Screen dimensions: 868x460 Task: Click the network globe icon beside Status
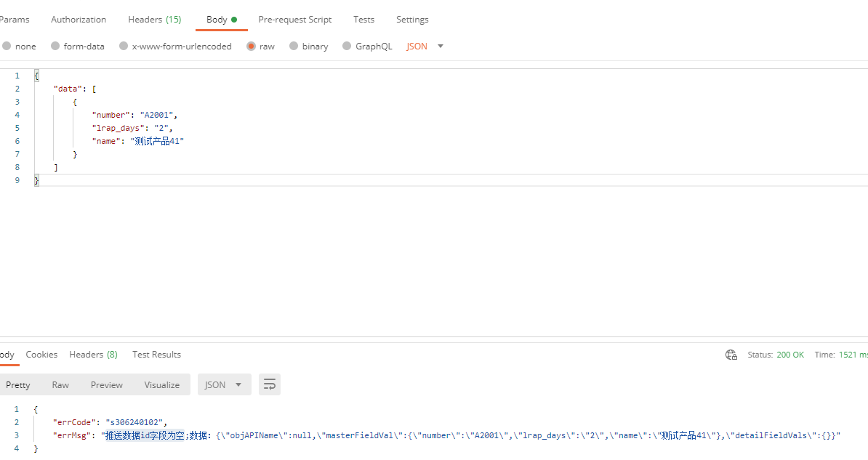click(x=731, y=355)
